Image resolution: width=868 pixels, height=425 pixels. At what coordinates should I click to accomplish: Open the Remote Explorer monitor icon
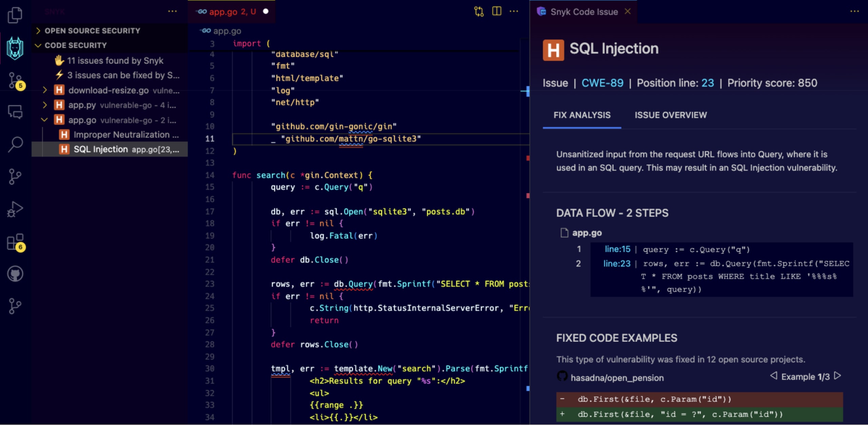[x=15, y=112]
